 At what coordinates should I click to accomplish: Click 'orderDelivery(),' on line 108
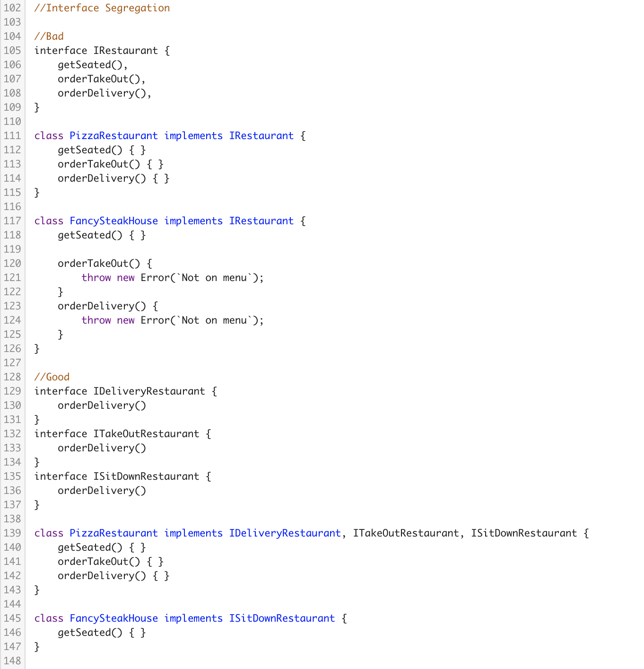pyautogui.click(x=105, y=93)
